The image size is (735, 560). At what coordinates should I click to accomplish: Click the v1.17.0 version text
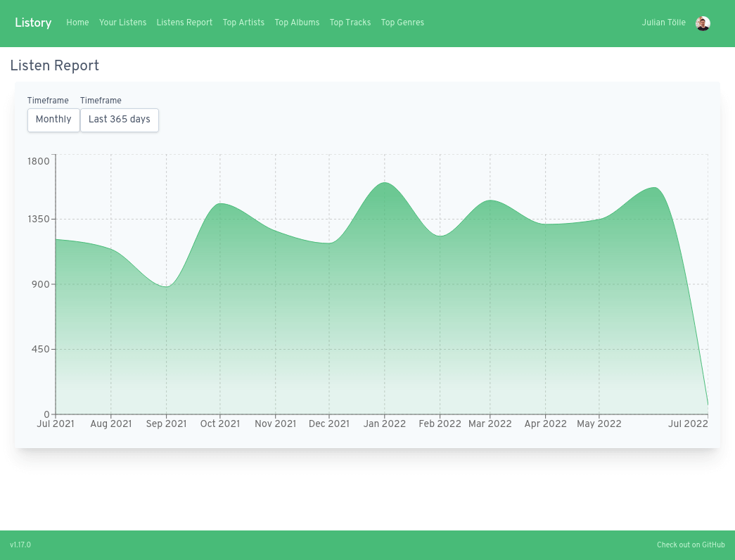coord(20,545)
